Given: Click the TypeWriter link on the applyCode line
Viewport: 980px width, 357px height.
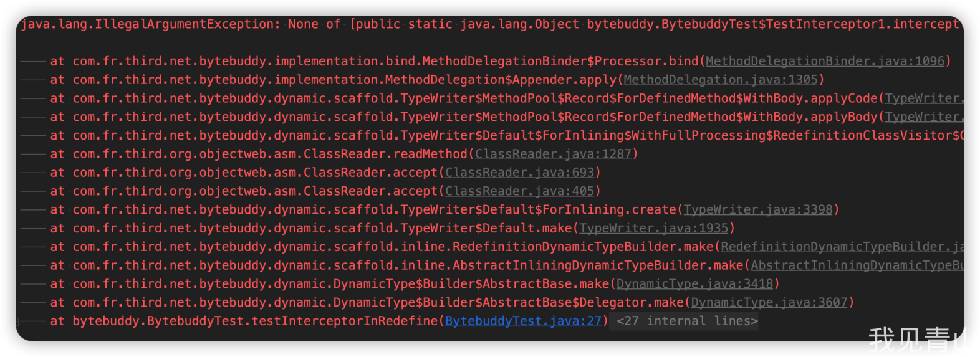Looking at the screenshot, I should [x=924, y=98].
